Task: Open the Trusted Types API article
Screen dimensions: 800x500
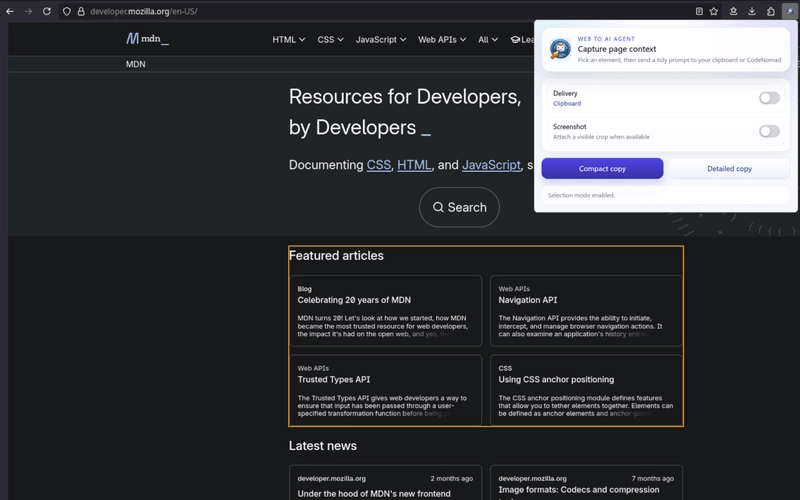Action: 334,380
